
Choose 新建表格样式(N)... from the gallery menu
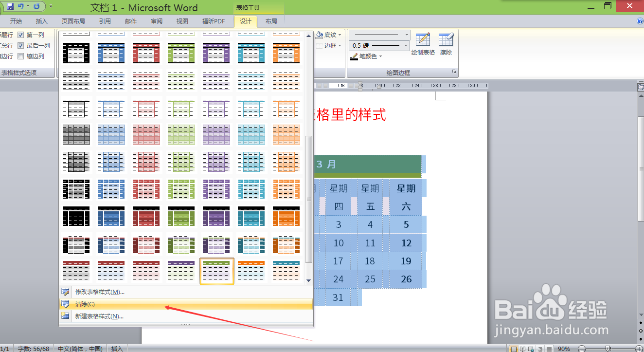pyautogui.click(x=186, y=316)
